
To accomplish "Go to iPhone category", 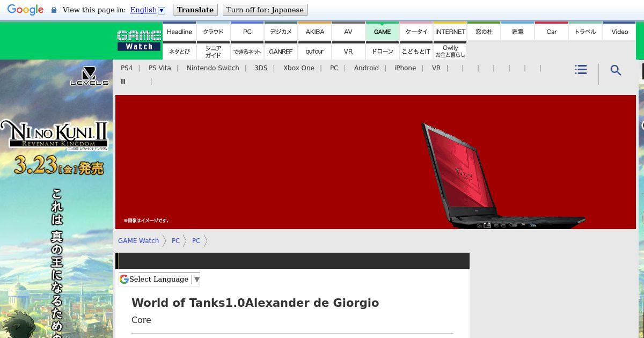I will (405, 68).
